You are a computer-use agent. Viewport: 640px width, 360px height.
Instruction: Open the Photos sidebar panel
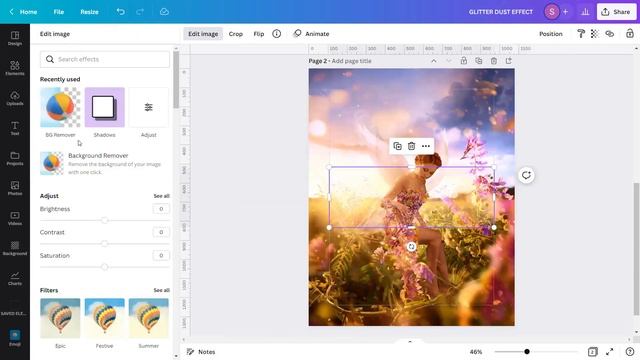coord(15,188)
